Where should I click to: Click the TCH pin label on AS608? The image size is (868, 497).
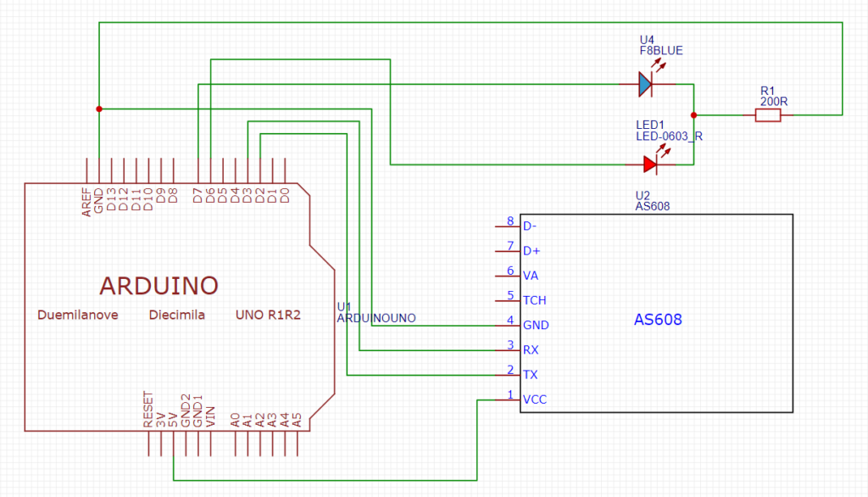(535, 300)
